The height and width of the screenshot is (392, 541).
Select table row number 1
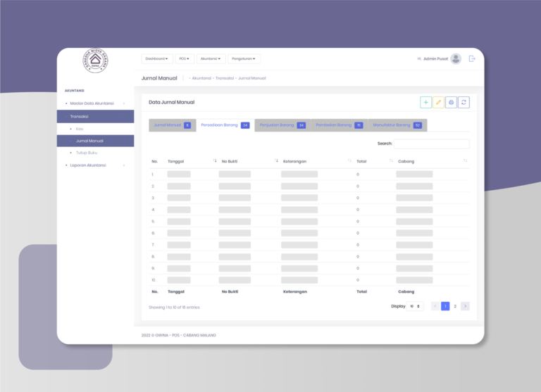click(x=309, y=175)
